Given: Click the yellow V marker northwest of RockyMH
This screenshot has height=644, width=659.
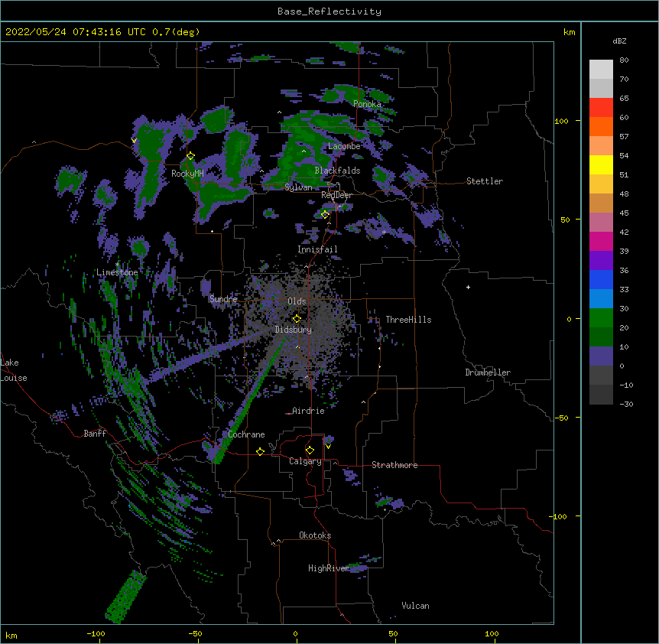Looking at the screenshot, I should 134,141.
